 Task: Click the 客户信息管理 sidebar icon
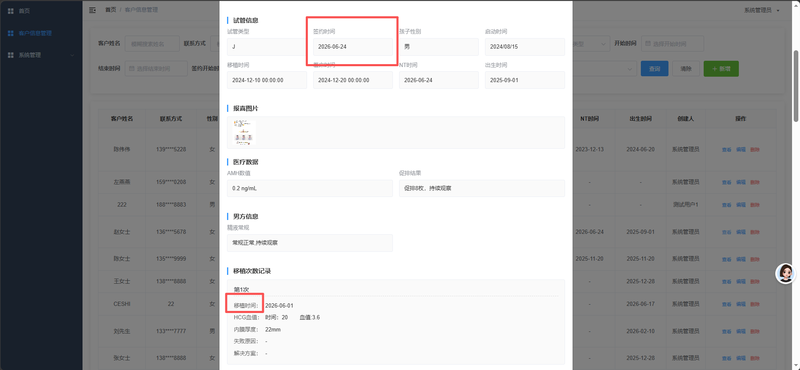11,33
